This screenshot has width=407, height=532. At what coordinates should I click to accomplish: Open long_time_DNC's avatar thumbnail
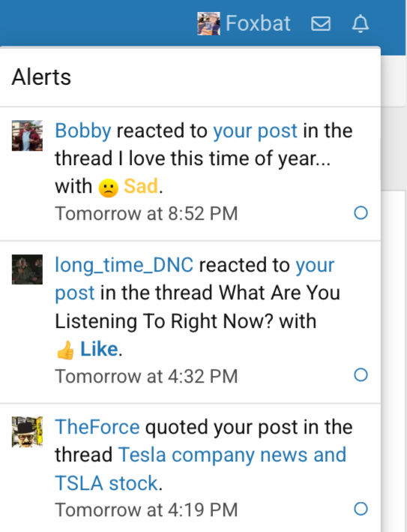(27, 269)
